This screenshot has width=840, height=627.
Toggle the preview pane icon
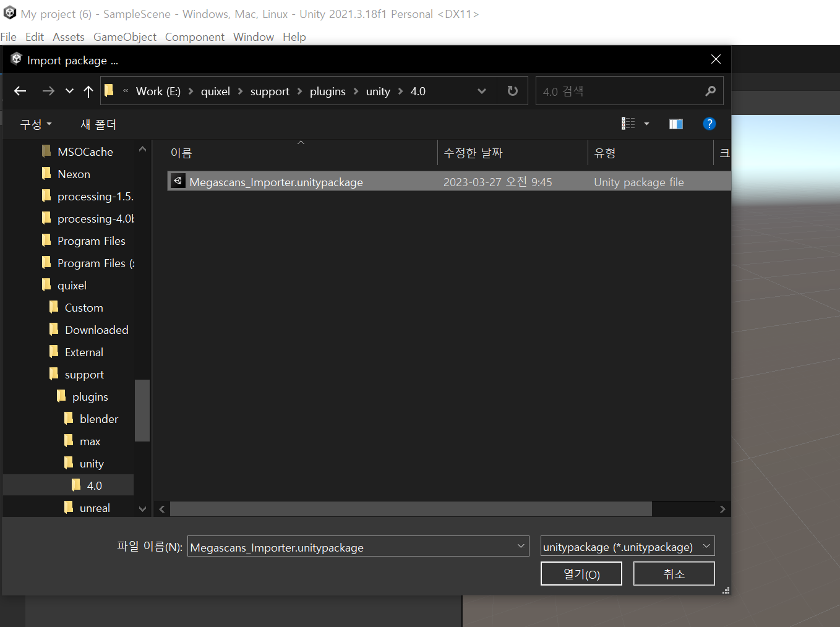click(675, 124)
